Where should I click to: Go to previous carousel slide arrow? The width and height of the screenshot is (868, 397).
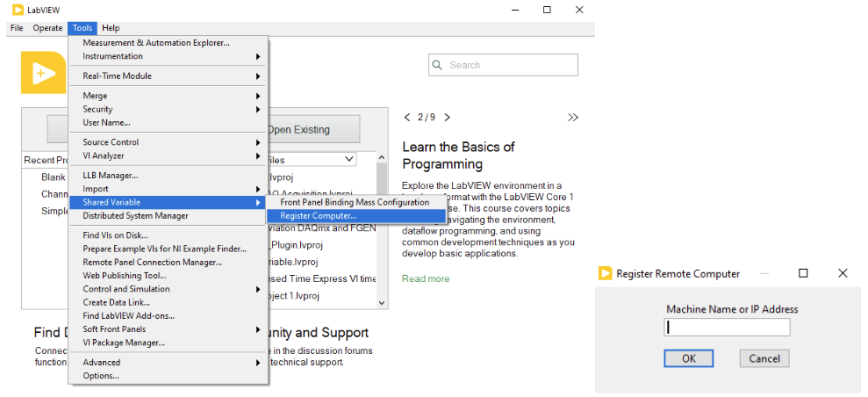point(407,117)
